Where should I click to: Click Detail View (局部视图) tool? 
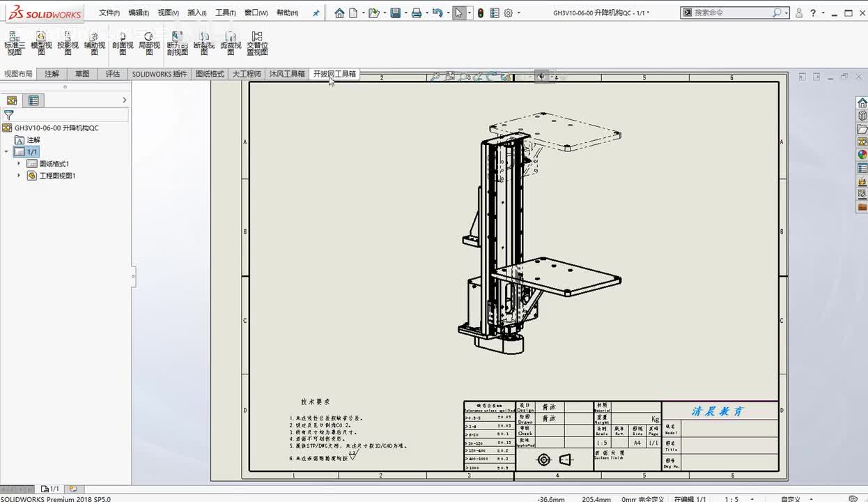coord(149,43)
